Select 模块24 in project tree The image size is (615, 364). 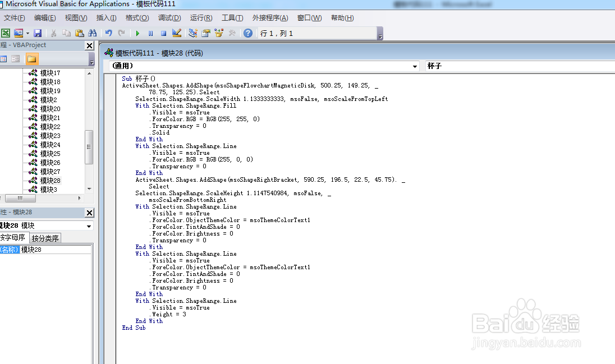click(x=50, y=145)
